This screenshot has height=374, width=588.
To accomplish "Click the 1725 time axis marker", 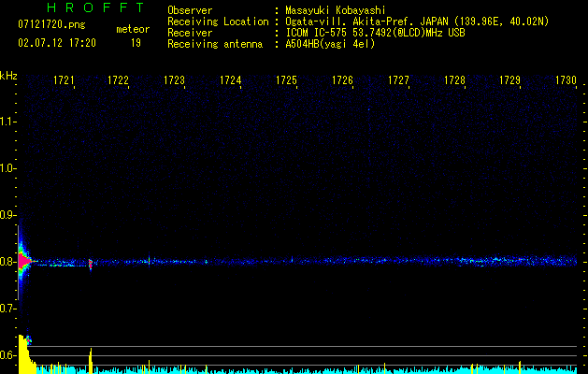I will pos(286,80).
